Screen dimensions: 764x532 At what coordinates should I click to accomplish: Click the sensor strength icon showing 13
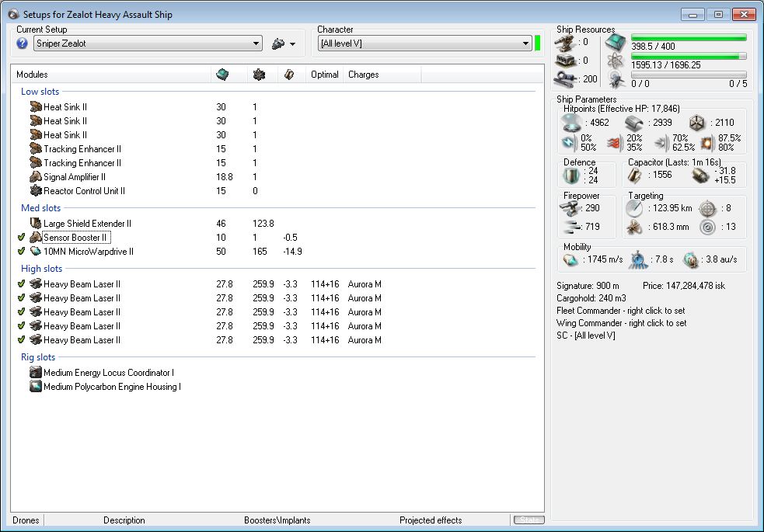(x=707, y=227)
